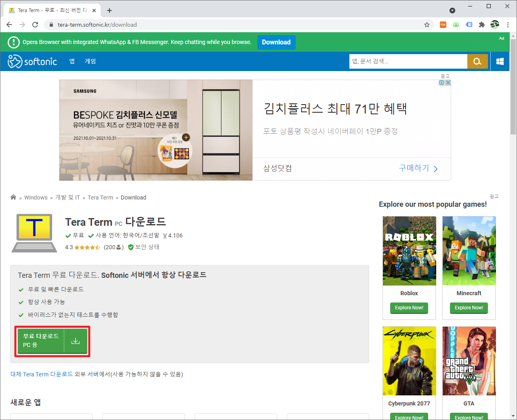Click the GTA game thumbnail
This screenshot has height=420, width=517.
469,361
